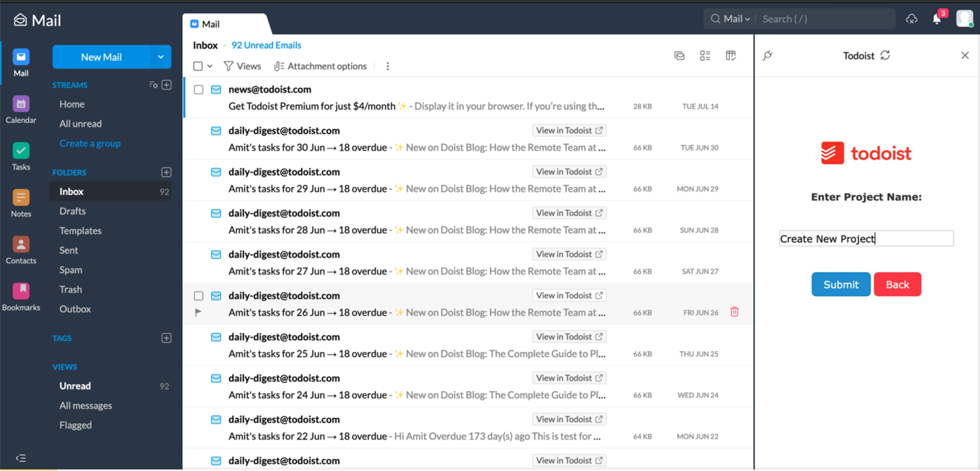This screenshot has width=980, height=471.
Task: Open Amit's tasks for 29 Jun email
Action: (469, 180)
